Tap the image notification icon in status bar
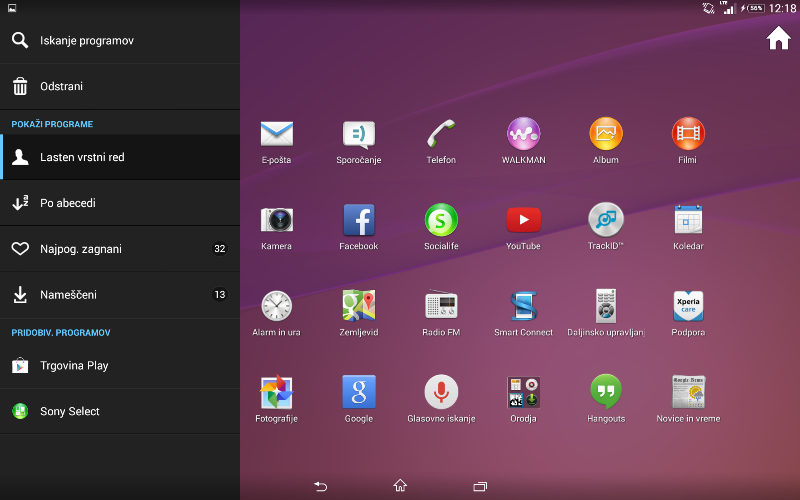 coord(12,8)
